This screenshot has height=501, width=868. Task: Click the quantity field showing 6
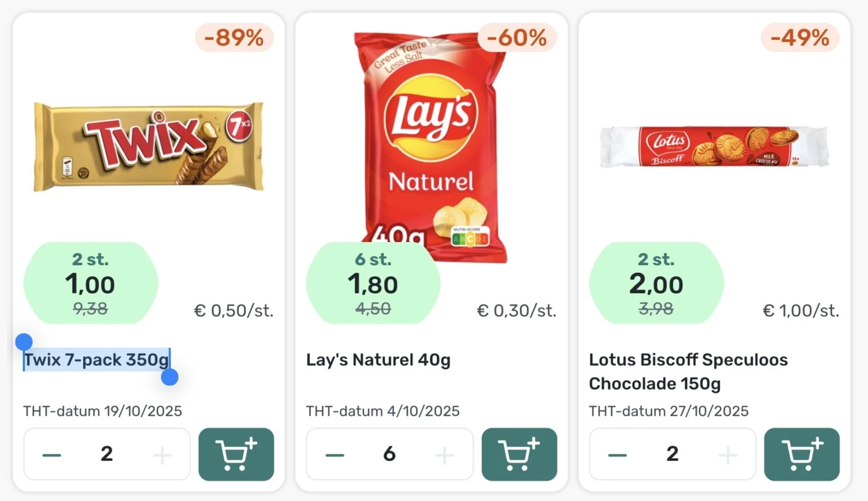[x=389, y=454]
